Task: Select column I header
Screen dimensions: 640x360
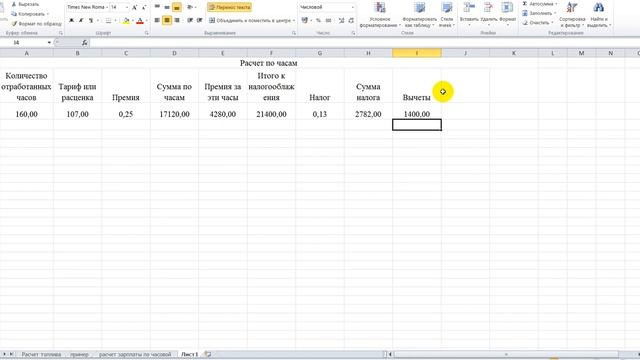Action: click(x=417, y=53)
